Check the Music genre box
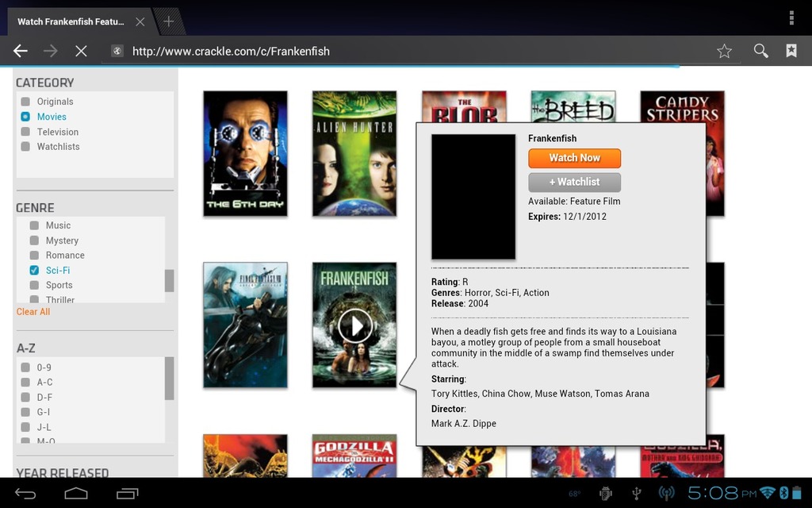The image size is (812, 508). (34, 225)
